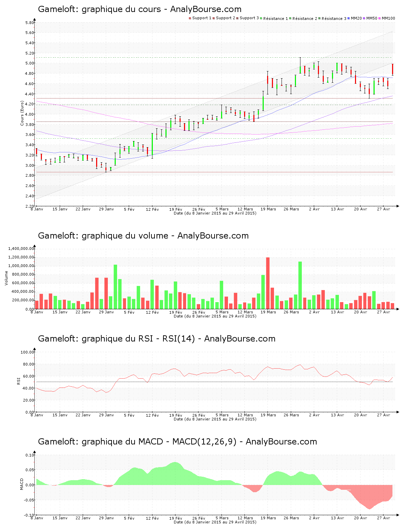The height and width of the screenshot is (532, 412).
Task: Click the Résistance 2 legend label
Action: coord(305,19)
